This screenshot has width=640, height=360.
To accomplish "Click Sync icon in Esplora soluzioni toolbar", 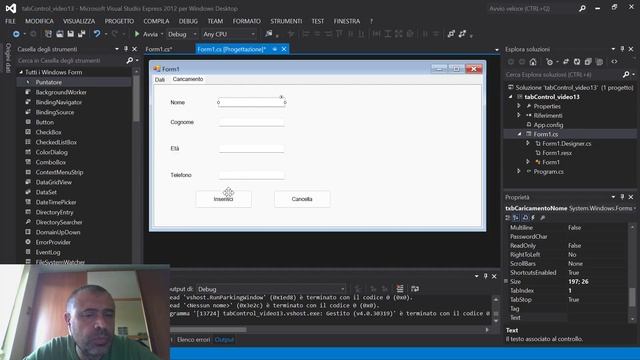I will (566, 62).
